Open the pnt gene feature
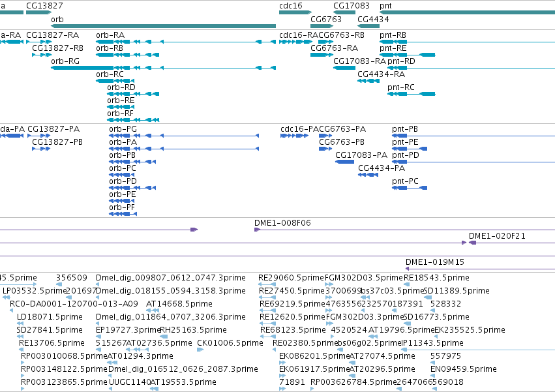The height and width of the screenshot is (392, 555). point(385,6)
